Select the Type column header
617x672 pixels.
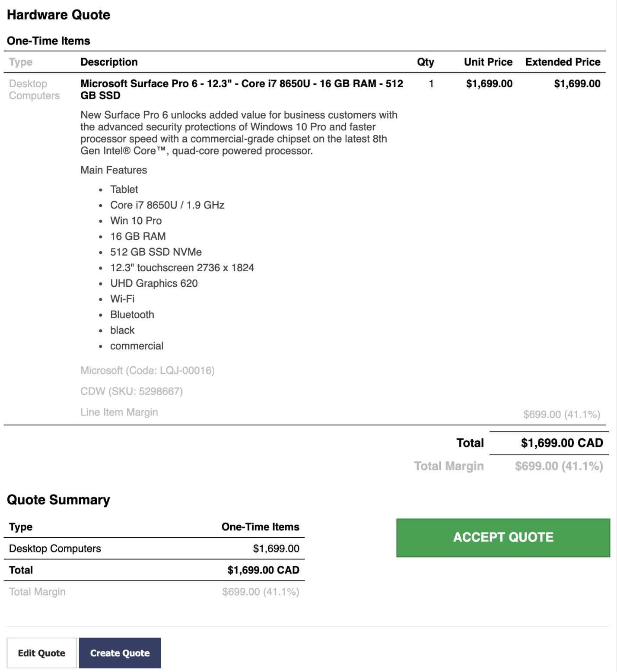tap(19, 62)
